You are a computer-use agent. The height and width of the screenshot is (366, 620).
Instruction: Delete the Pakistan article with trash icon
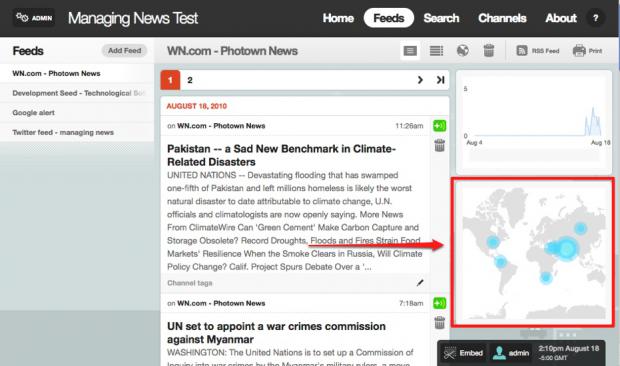(440, 145)
